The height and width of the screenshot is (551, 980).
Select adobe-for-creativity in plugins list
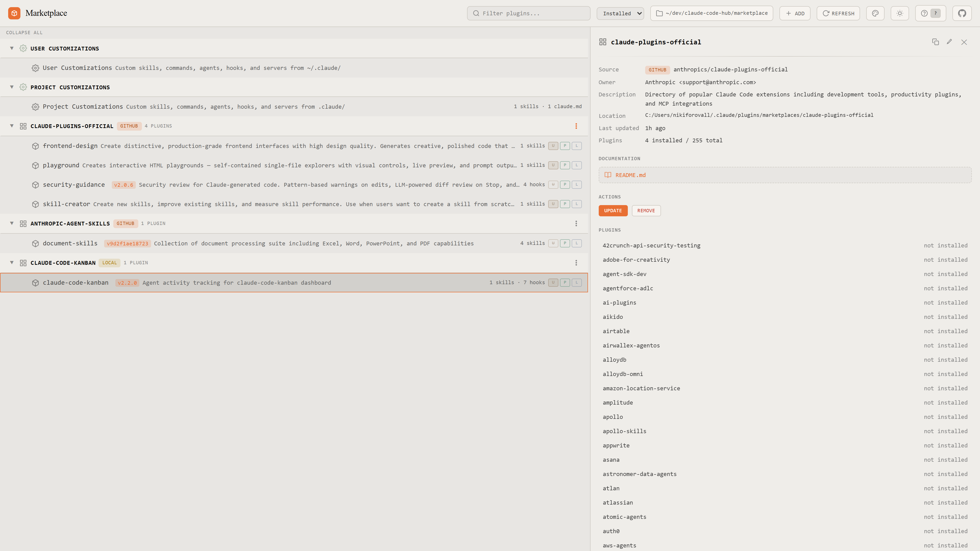[785, 260]
